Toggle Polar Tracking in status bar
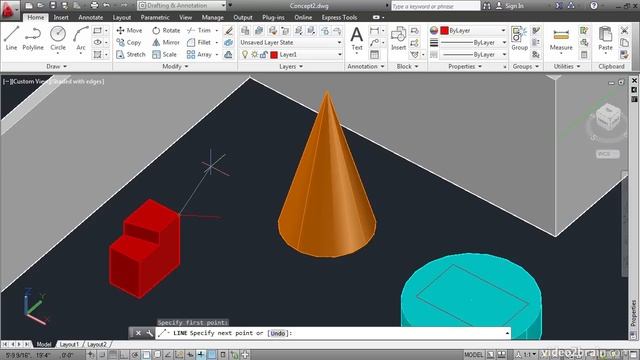640x360 pixels. click(x=135, y=355)
